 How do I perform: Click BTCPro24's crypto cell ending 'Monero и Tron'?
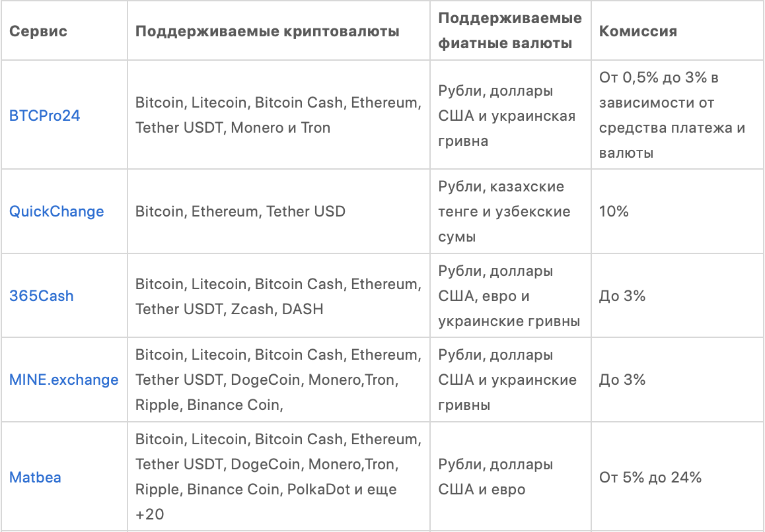coord(277,116)
